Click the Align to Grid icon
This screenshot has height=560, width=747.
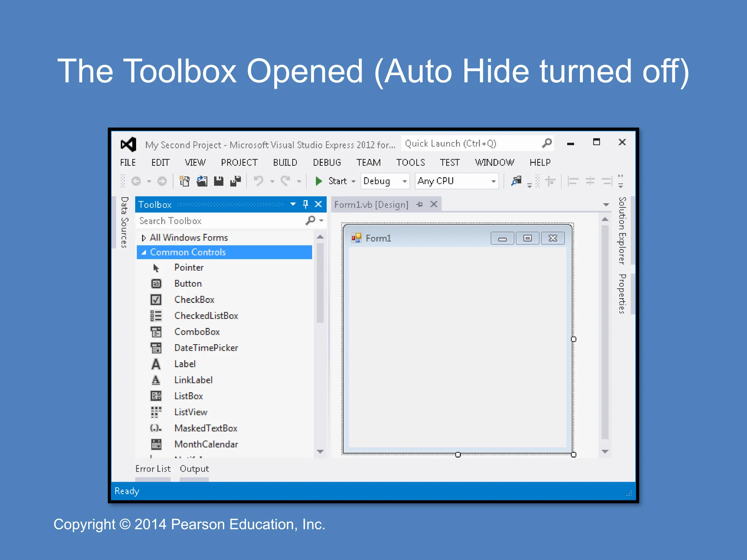550,181
